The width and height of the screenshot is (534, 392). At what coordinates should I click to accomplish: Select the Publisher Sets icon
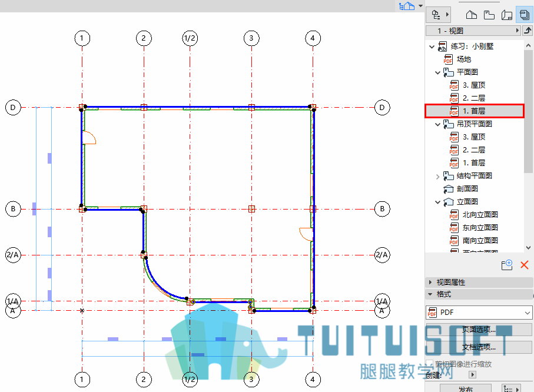click(525, 15)
